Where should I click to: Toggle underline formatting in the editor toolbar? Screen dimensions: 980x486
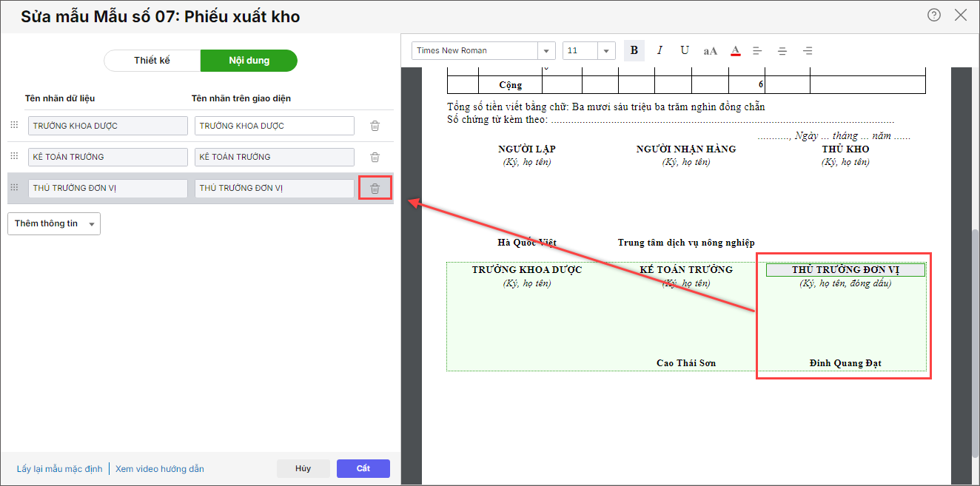tap(685, 50)
